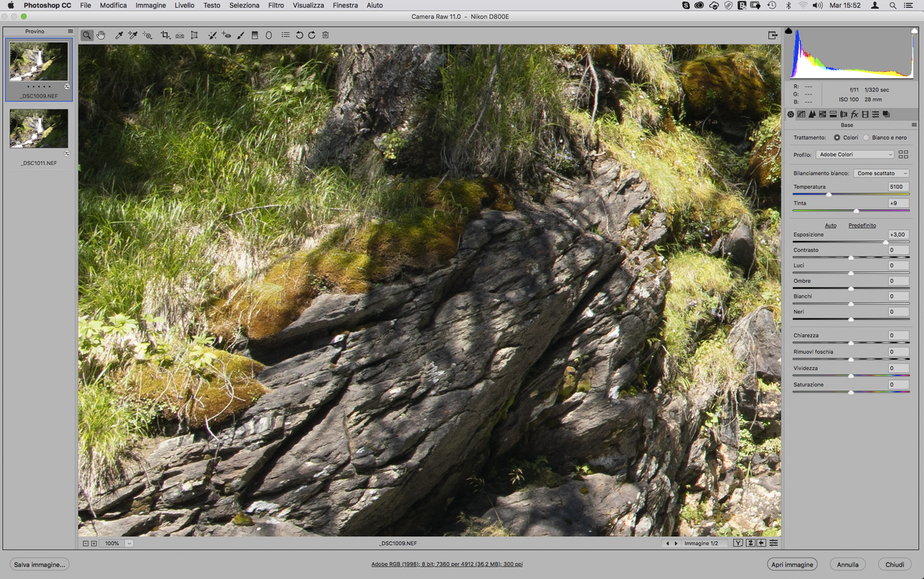924x579 pixels.
Task: Copy current settings to before
Action: [x=762, y=543]
